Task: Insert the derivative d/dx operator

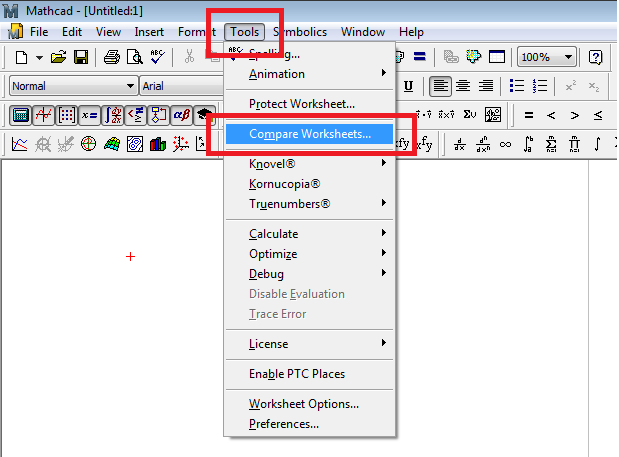Action: click(460, 144)
